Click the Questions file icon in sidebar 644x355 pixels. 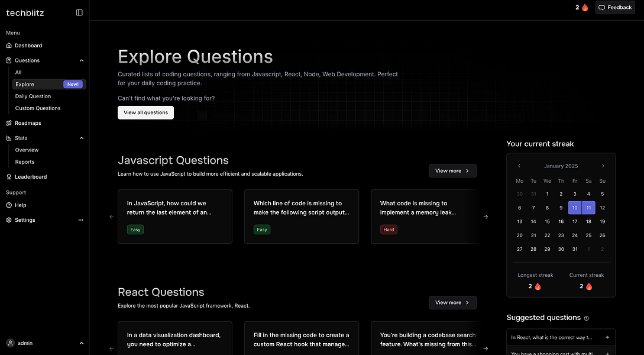(9, 60)
